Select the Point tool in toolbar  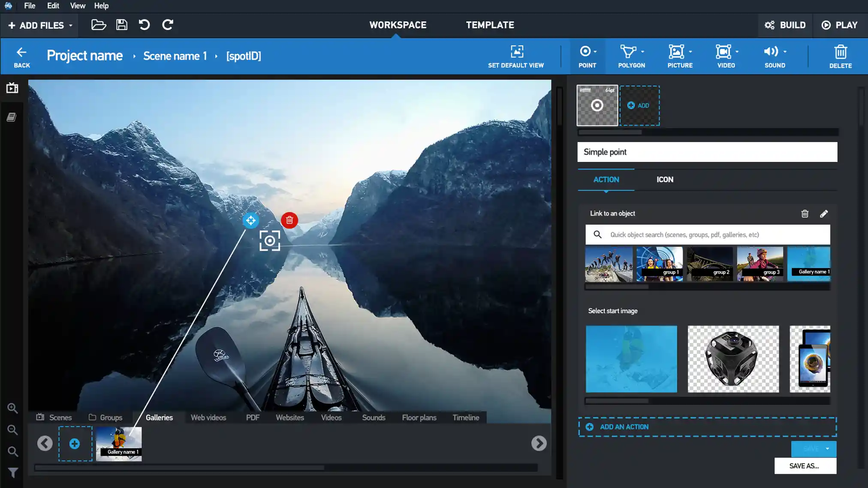tap(587, 57)
